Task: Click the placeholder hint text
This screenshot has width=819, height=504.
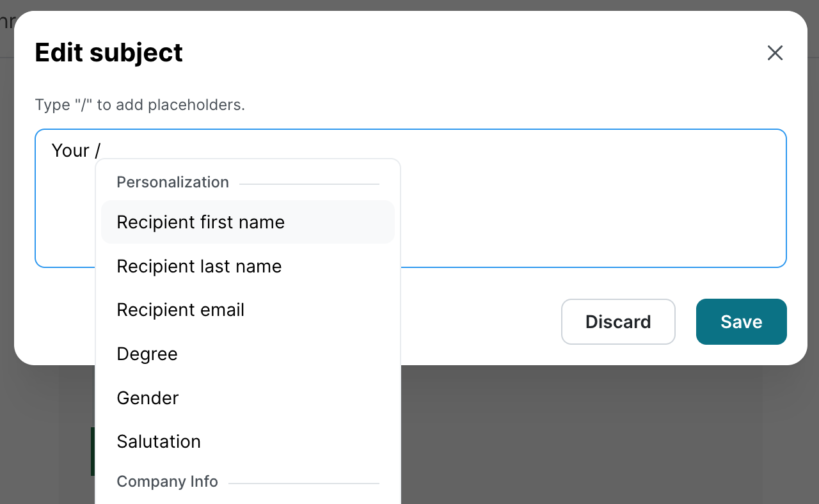Action: [x=139, y=105]
